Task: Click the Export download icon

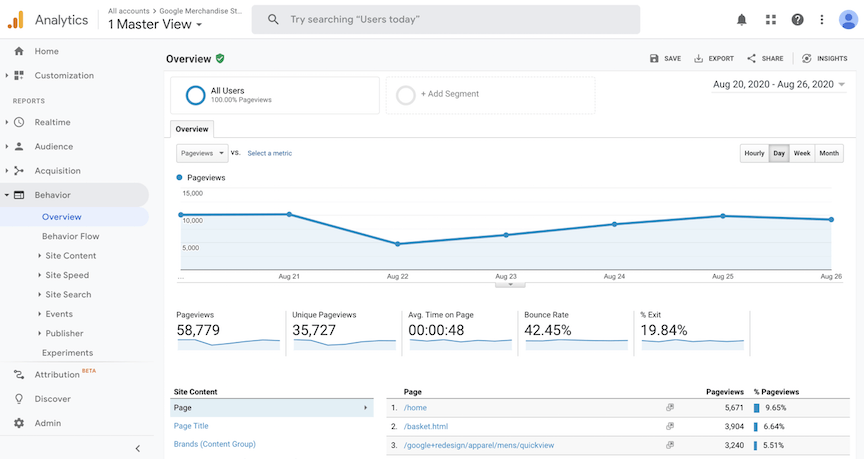Action: tap(698, 58)
